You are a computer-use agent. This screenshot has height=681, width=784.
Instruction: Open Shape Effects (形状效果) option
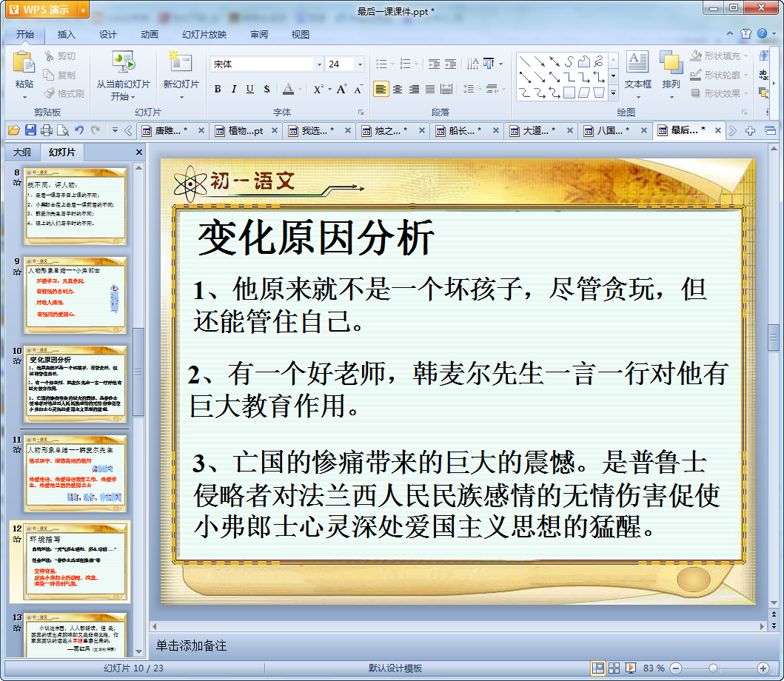(x=719, y=93)
